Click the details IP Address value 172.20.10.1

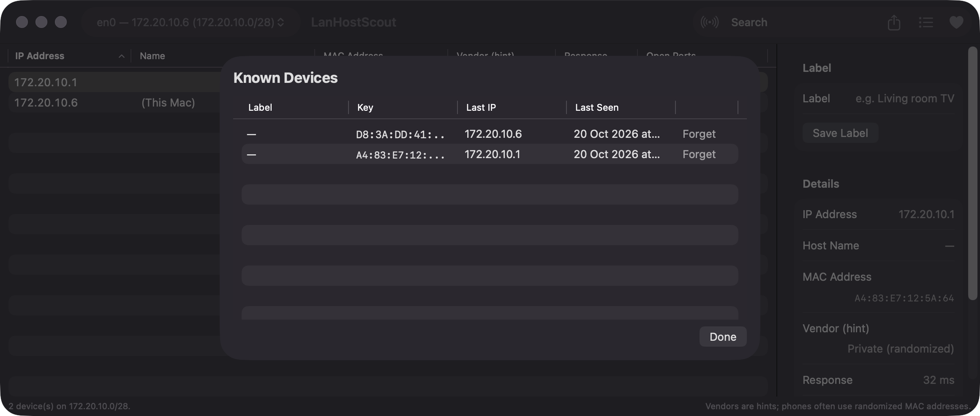tap(926, 214)
